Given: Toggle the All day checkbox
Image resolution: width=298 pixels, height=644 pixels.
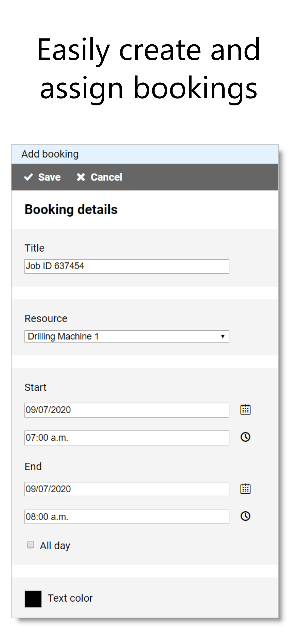Looking at the screenshot, I should click(30, 545).
